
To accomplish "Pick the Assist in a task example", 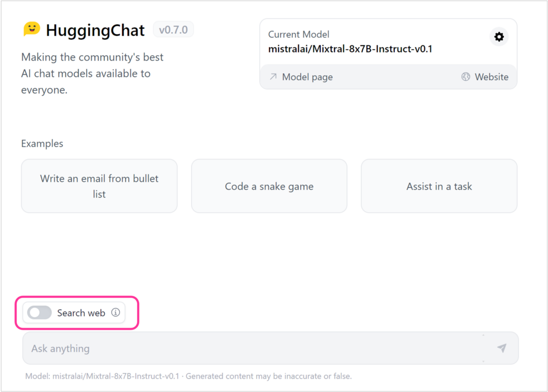I will (x=439, y=186).
